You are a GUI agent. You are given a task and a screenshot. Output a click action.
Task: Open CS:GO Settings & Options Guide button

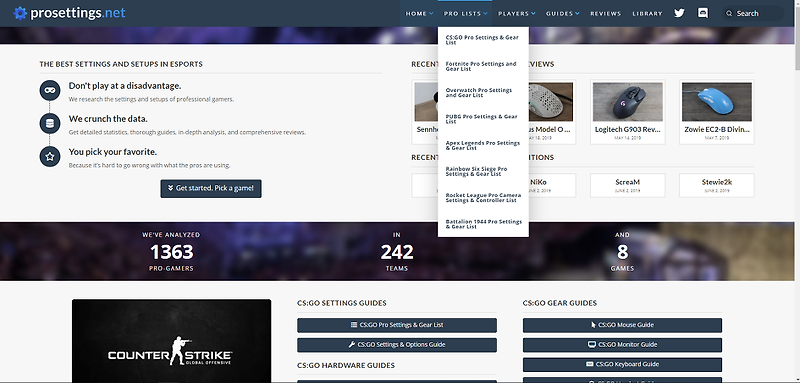396,345
